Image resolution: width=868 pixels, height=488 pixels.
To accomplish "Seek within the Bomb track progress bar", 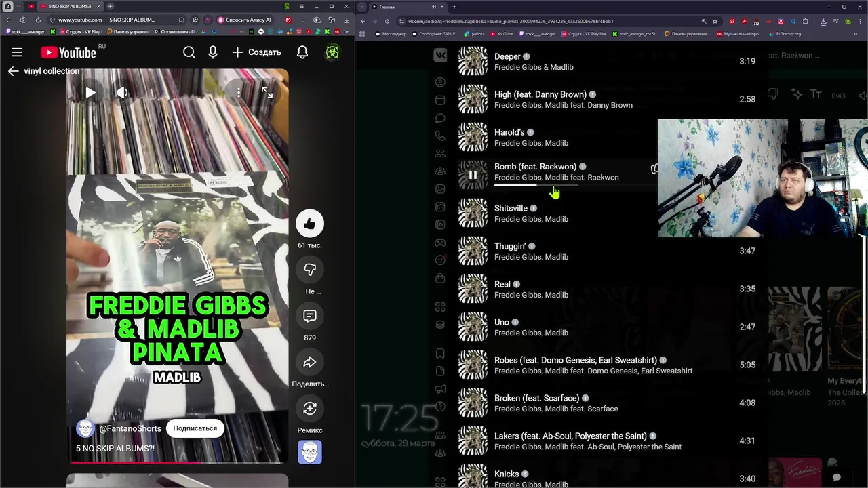I will coord(536,185).
